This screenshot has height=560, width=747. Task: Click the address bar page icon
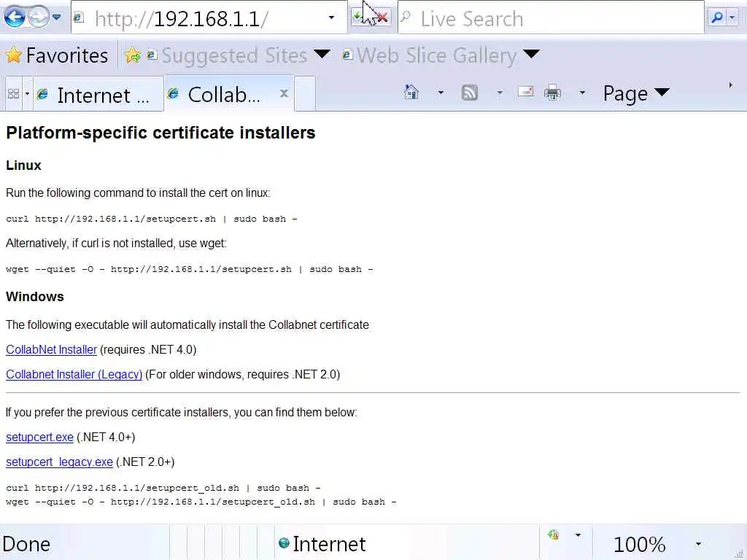pos(79,17)
